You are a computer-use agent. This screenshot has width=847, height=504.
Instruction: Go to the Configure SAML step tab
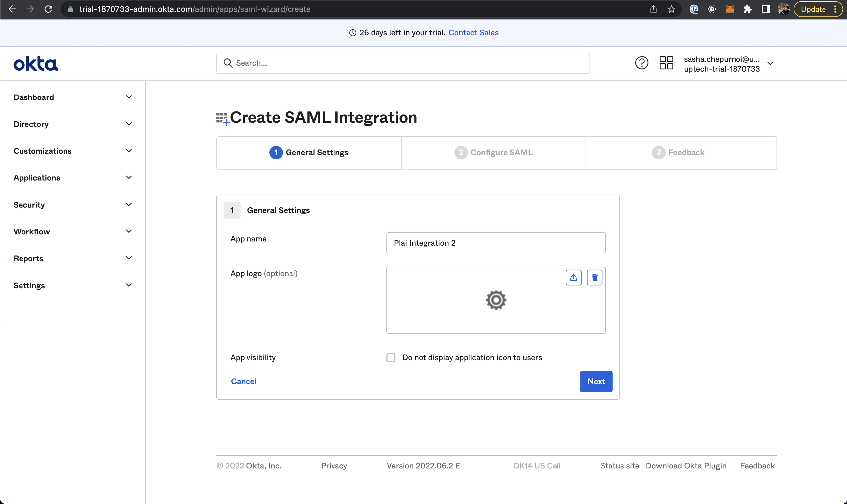click(493, 152)
